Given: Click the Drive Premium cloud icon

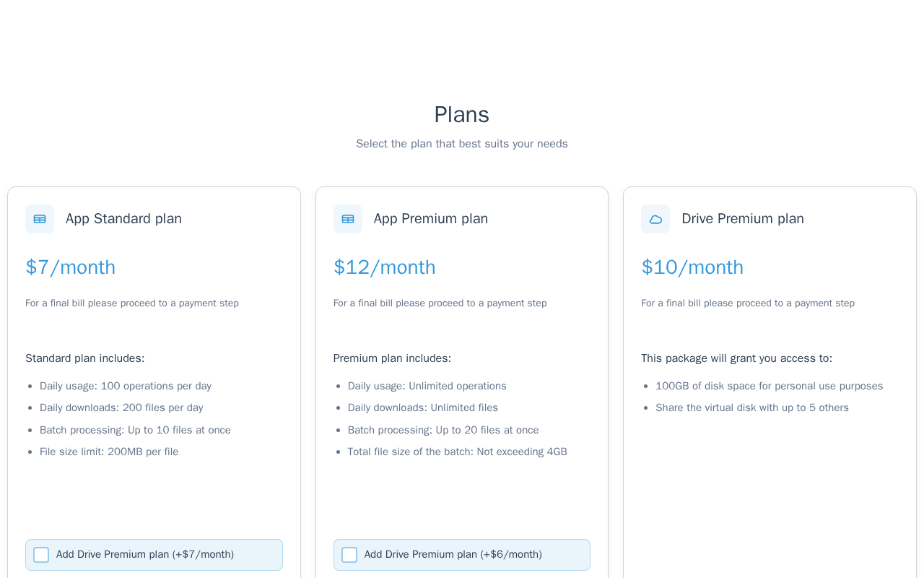Looking at the screenshot, I should (655, 219).
